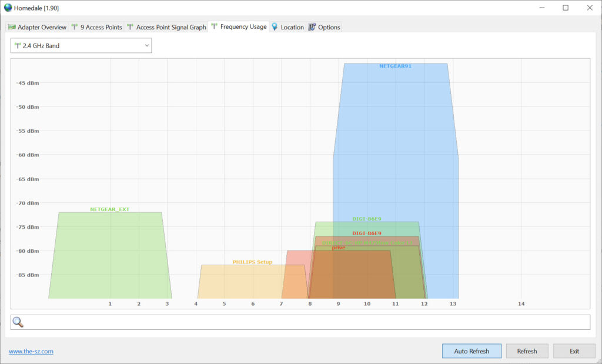Click channel 6 on the frequency axis
This screenshot has height=364, width=602.
pyautogui.click(x=253, y=303)
